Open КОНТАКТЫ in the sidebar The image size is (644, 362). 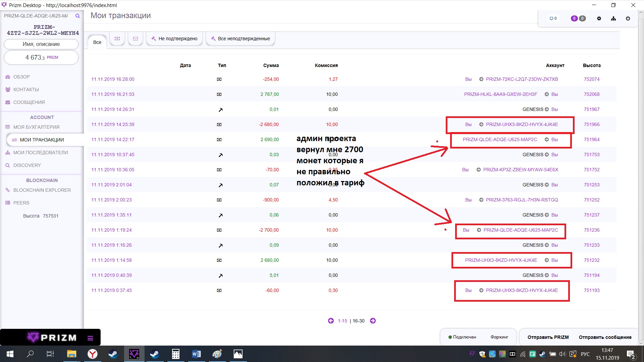[x=26, y=89]
